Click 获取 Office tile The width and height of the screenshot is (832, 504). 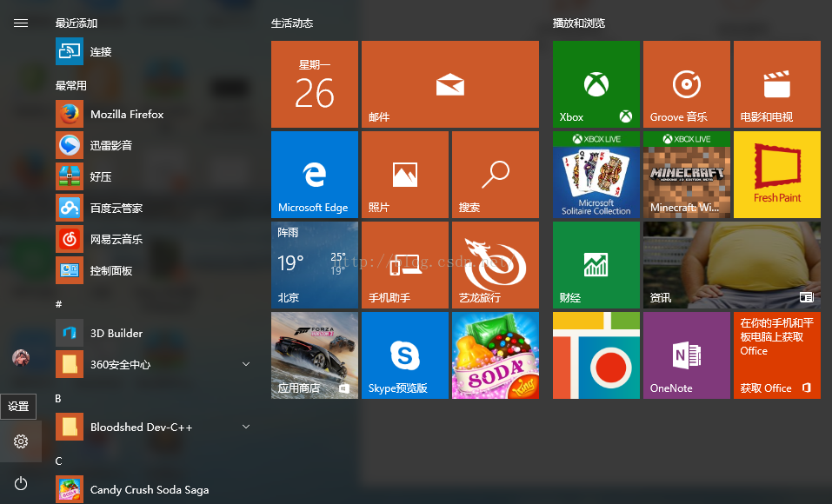point(777,355)
